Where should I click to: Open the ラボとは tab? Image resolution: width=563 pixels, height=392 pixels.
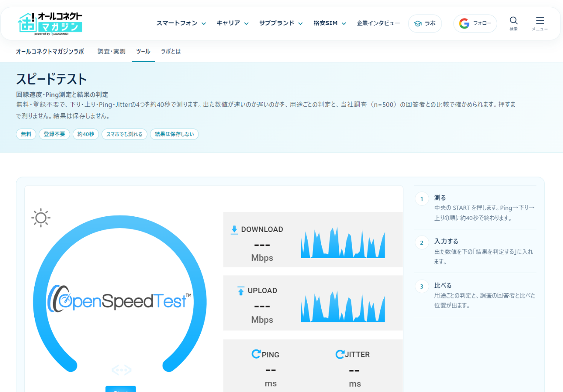pyautogui.click(x=171, y=51)
